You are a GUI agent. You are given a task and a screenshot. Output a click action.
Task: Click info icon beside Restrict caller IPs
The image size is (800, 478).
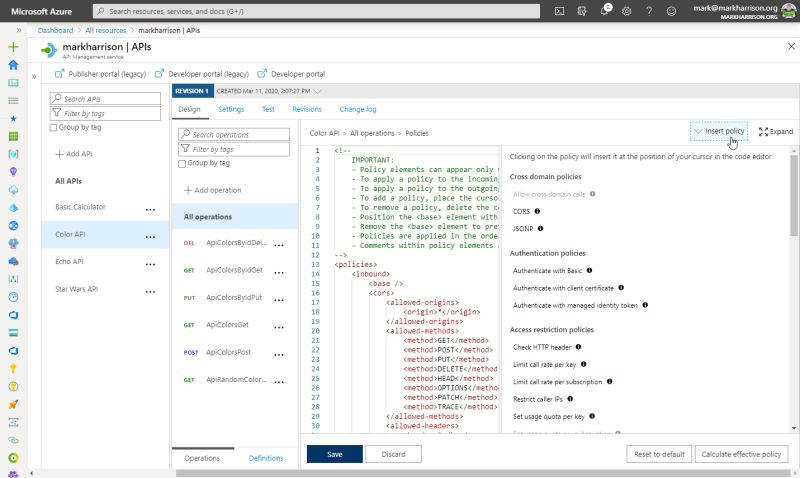[570, 399]
